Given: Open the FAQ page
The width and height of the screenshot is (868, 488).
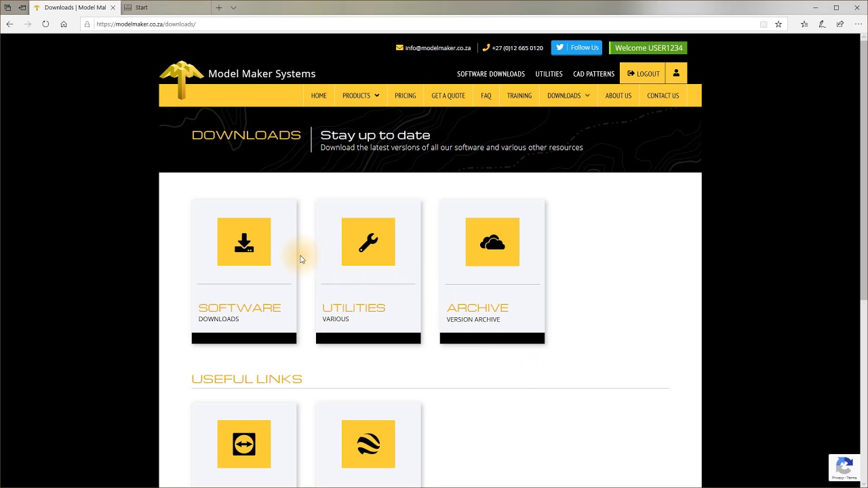Looking at the screenshot, I should pyautogui.click(x=486, y=96).
